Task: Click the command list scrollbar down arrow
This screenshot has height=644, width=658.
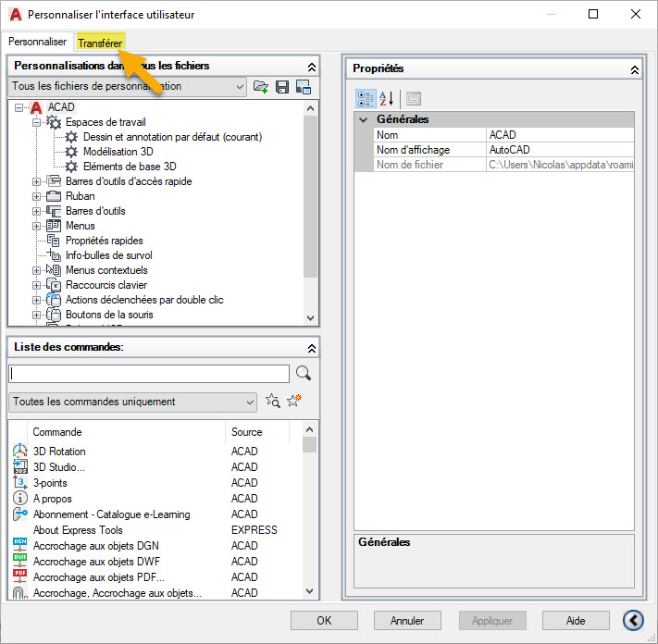Action: [x=310, y=591]
